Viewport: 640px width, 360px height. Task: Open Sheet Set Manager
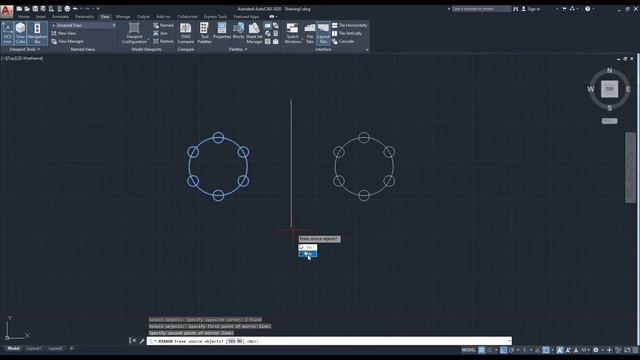coord(254,33)
